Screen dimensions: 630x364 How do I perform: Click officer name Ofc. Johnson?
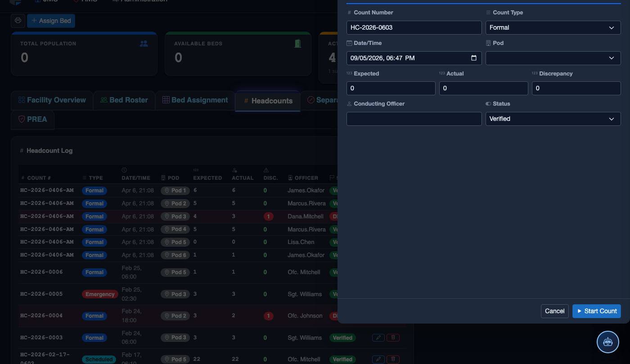coord(305,316)
